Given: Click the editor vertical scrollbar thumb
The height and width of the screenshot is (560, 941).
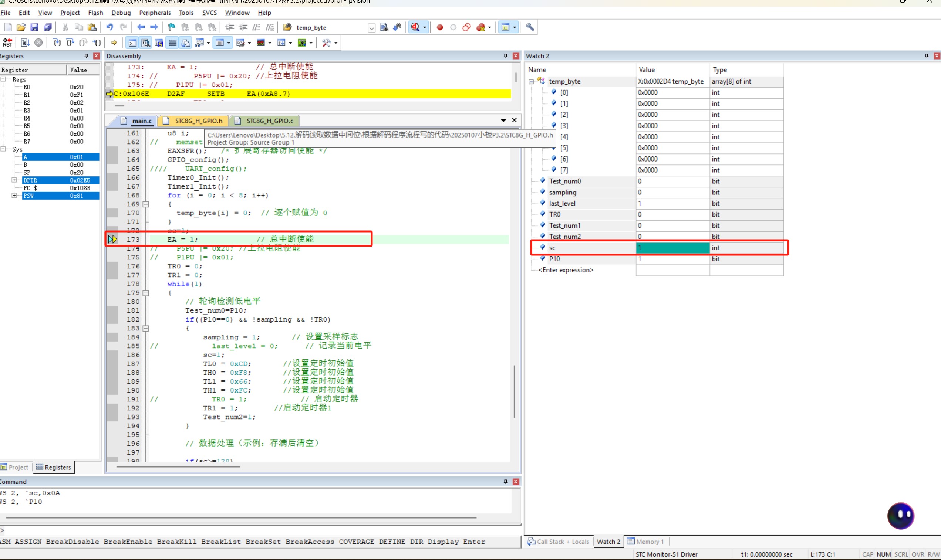Looking at the screenshot, I should pos(514,391).
